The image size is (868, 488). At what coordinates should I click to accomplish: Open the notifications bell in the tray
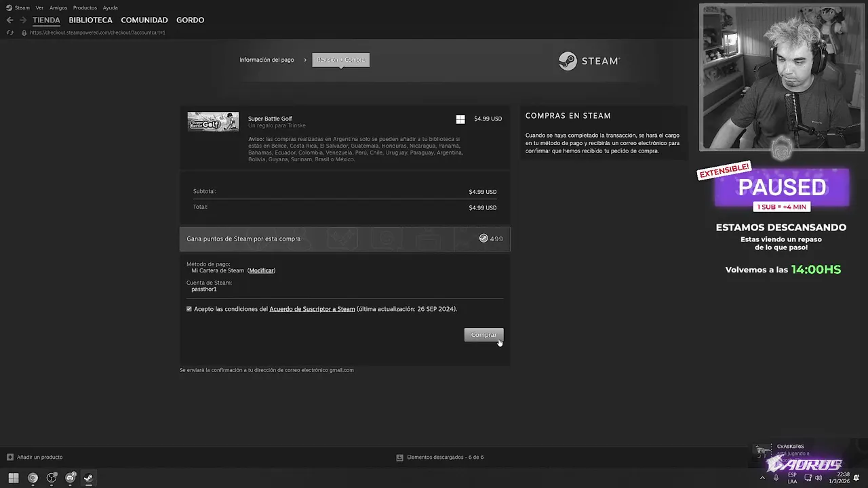point(856,478)
